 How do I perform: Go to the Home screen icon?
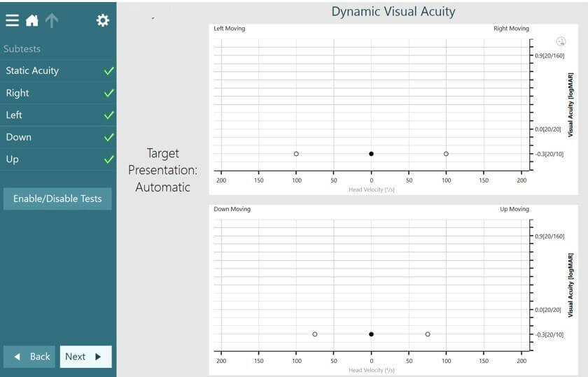[x=32, y=20]
